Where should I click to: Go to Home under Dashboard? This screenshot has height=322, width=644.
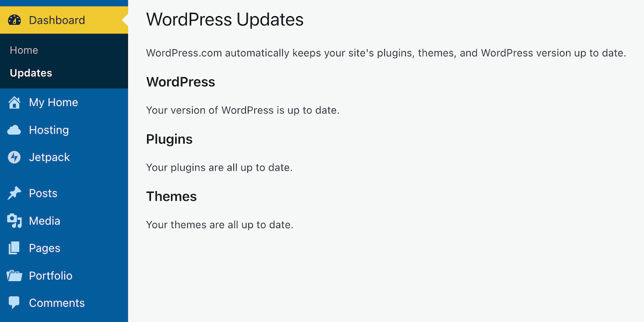tap(24, 50)
